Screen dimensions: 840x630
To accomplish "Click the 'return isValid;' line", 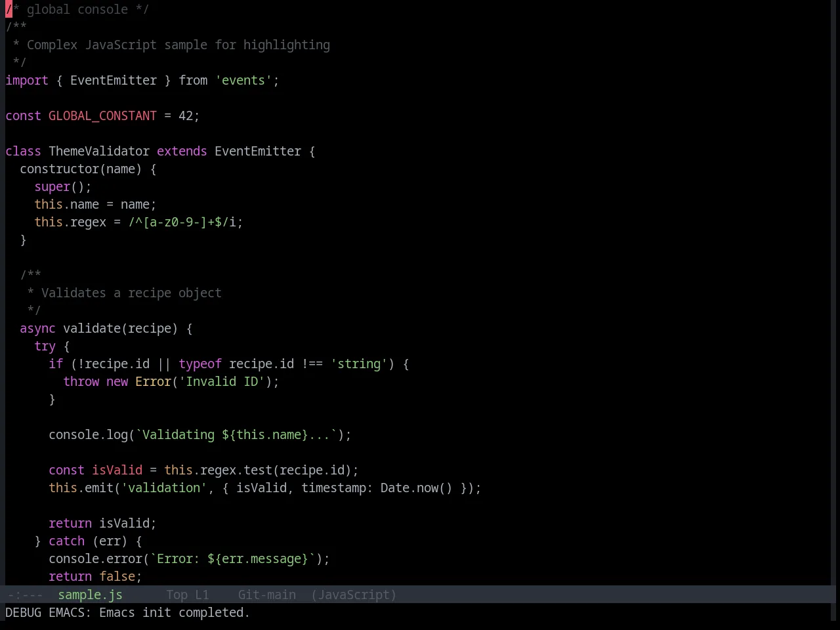I will tap(102, 523).
